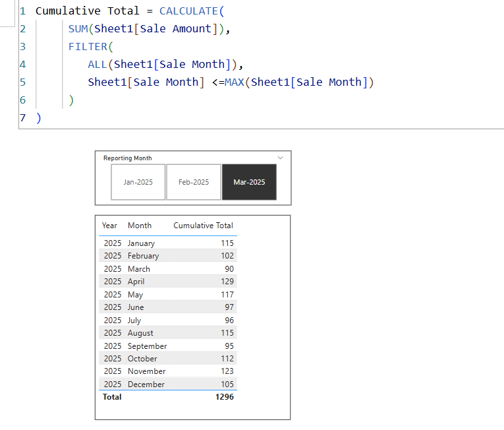Select the September row month cell

point(147,346)
